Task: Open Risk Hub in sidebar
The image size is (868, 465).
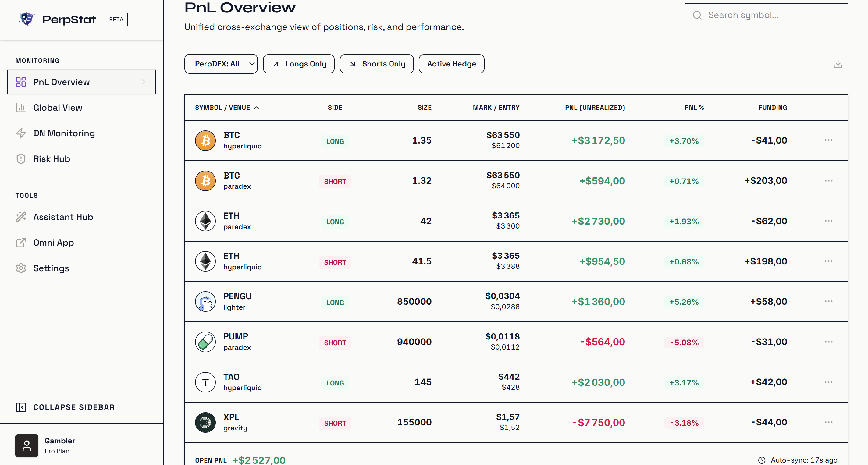Action: coord(52,159)
